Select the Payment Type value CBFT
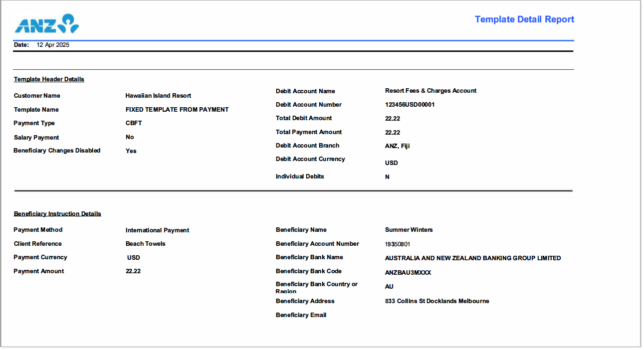The width and height of the screenshot is (644, 350). pos(134,123)
